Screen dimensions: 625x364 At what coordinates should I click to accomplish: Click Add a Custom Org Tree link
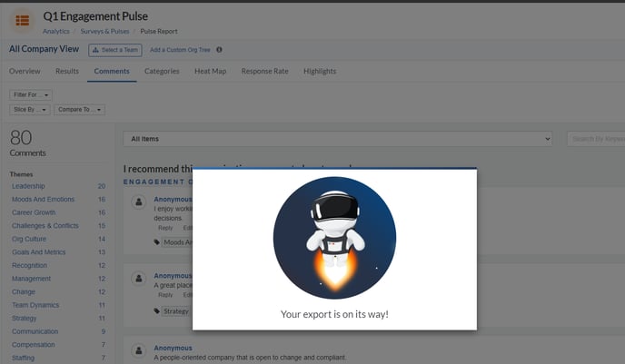[x=180, y=50]
